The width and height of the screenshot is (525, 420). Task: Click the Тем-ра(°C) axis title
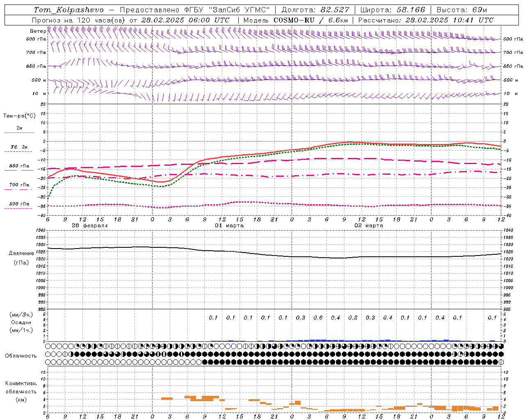coord(19,116)
